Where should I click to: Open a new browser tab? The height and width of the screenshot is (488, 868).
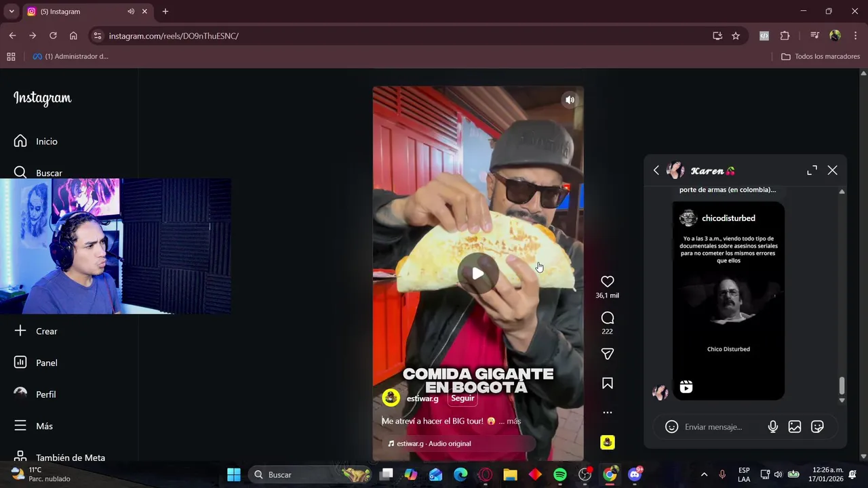pos(165,12)
